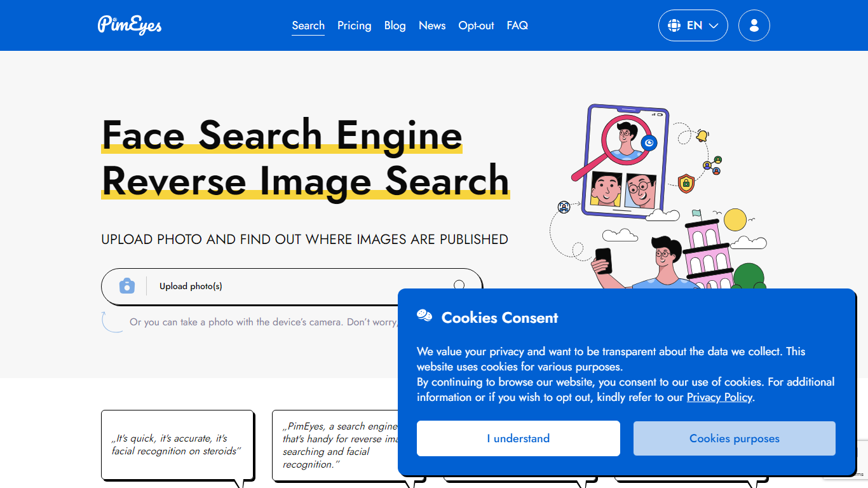Click the globe icon in the language selector

[674, 25]
